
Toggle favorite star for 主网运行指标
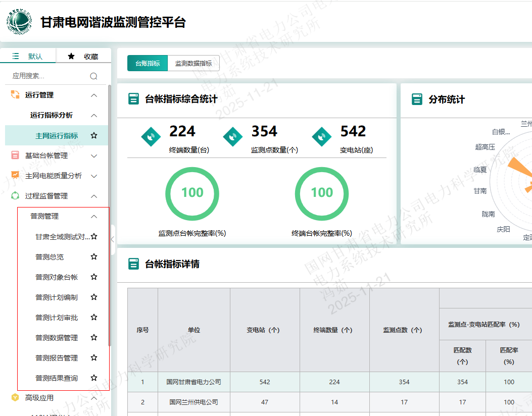pyautogui.click(x=93, y=135)
